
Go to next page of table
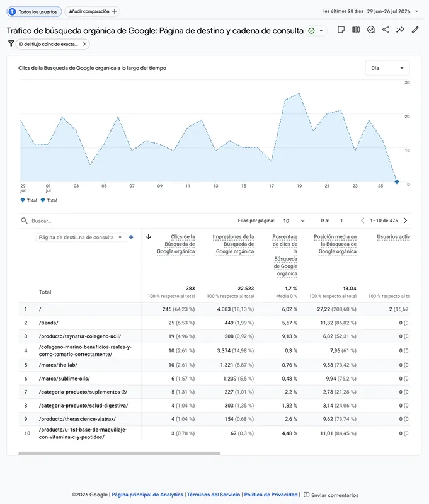click(405, 220)
